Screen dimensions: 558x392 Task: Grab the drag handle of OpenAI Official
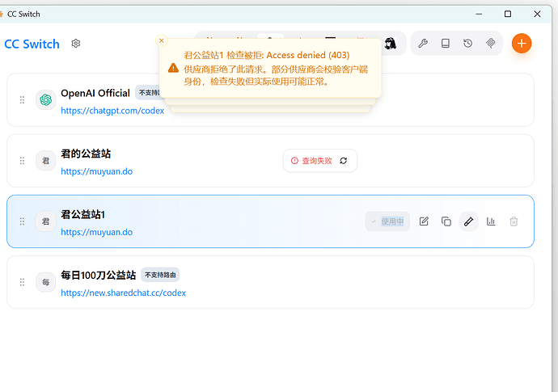22,100
